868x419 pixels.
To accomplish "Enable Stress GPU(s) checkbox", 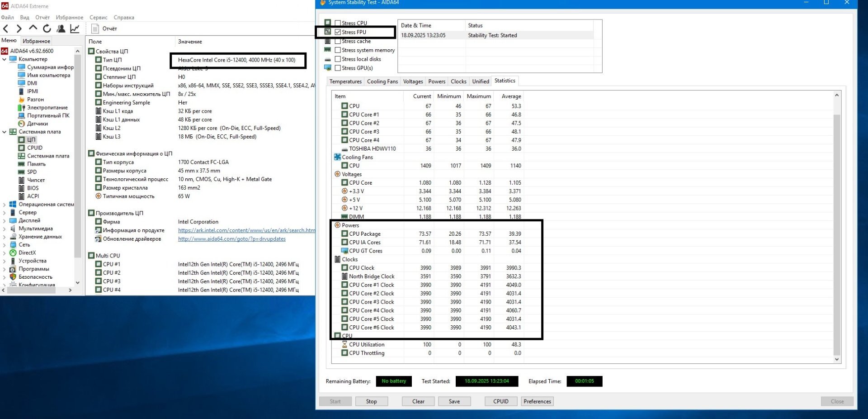I will 338,68.
